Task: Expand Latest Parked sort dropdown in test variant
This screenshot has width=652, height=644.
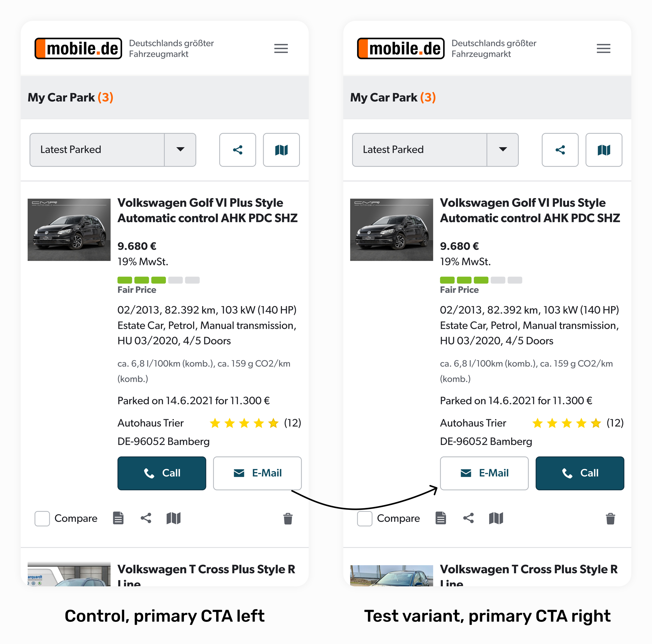Action: (435, 150)
